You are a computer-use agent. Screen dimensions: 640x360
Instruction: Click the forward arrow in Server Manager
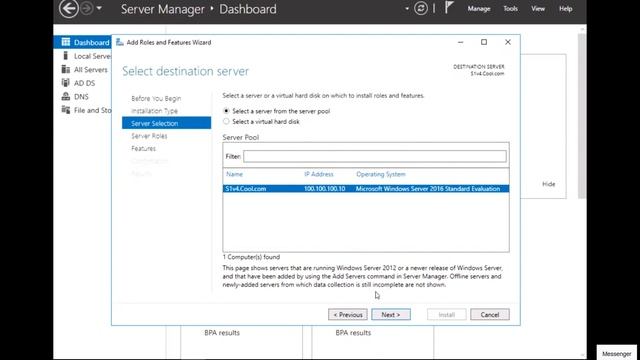coord(86,8)
